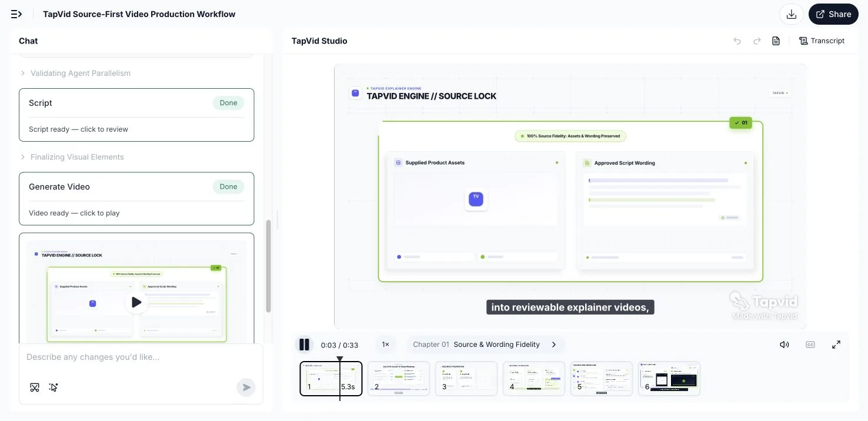Screen dimensions: 868x421
Task: Select scene thumbnail 4
Action: [x=534, y=379]
